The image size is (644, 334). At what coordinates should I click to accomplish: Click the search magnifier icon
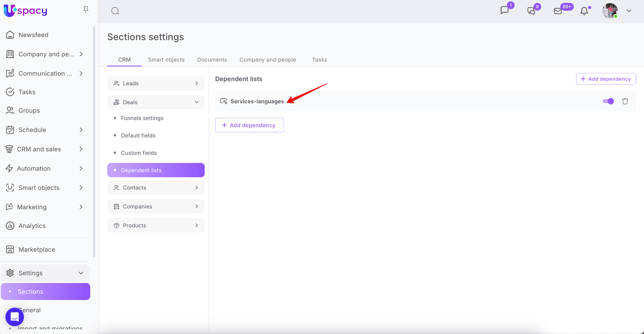click(x=115, y=11)
